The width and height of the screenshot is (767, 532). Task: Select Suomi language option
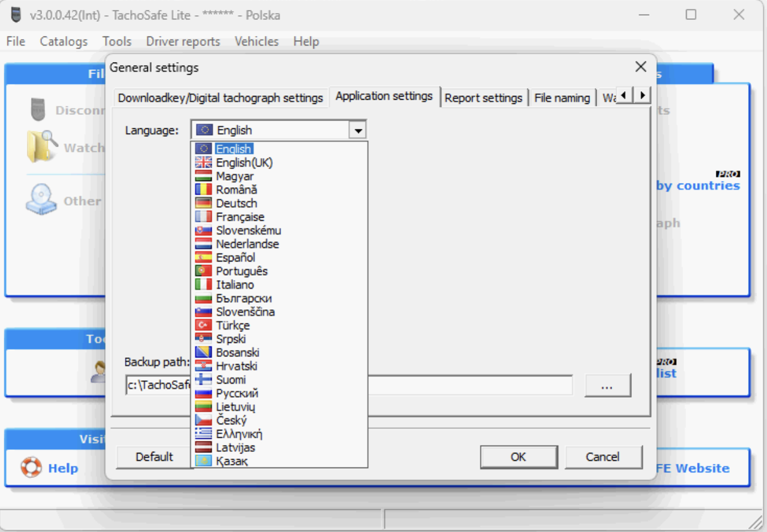(279, 380)
